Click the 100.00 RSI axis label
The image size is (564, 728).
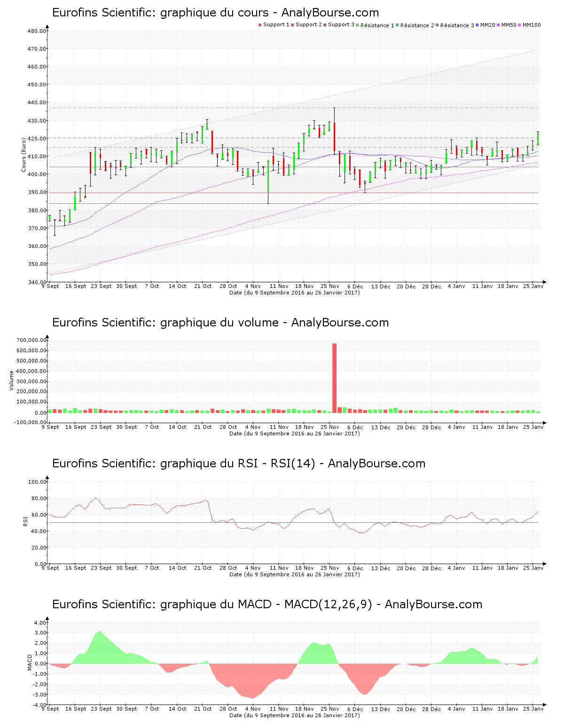37,482
